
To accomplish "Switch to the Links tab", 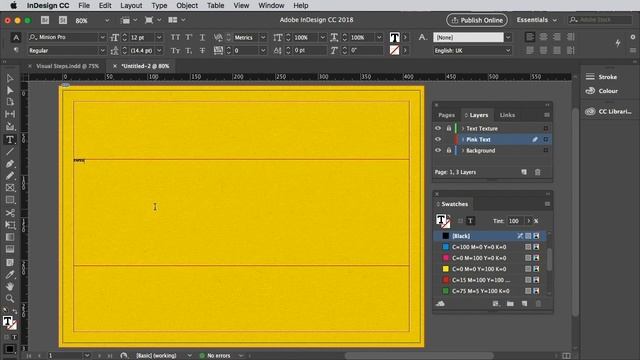I will [507, 115].
